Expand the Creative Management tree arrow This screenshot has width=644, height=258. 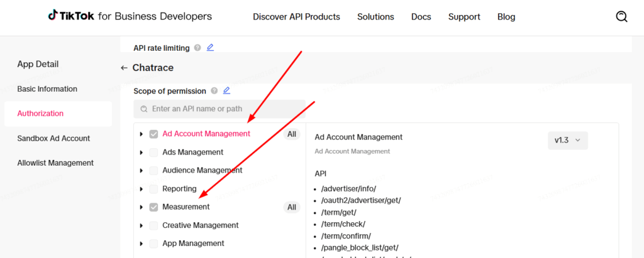point(142,225)
